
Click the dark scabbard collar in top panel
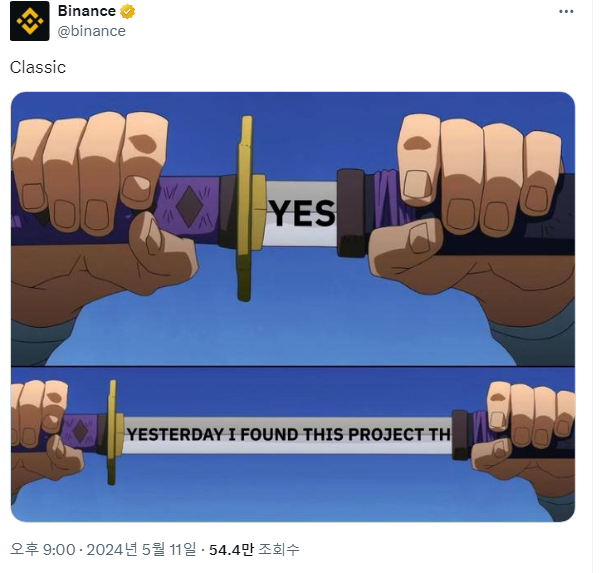click(x=351, y=213)
